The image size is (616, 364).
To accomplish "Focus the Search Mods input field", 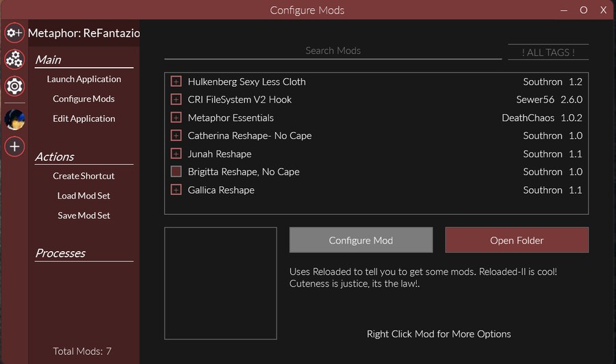I will pyautogui.click(x=333, y=51).
